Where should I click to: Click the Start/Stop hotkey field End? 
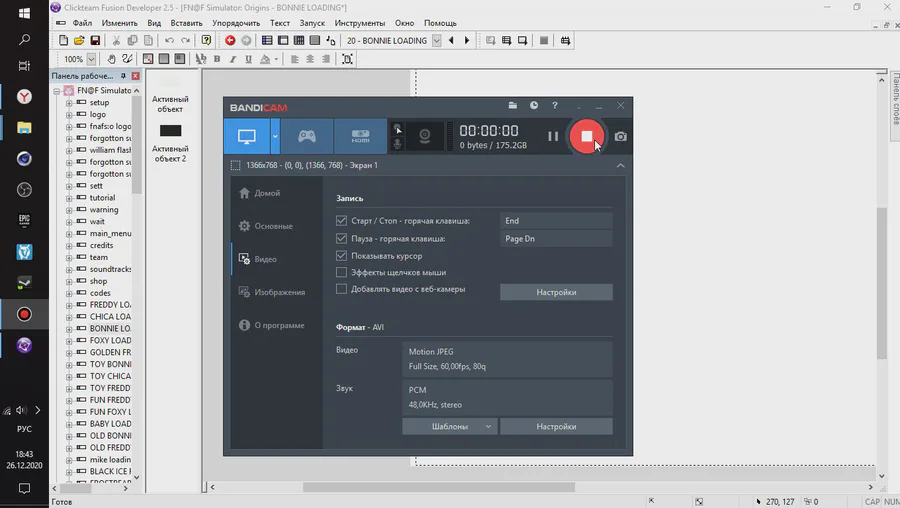click(556, 221)
